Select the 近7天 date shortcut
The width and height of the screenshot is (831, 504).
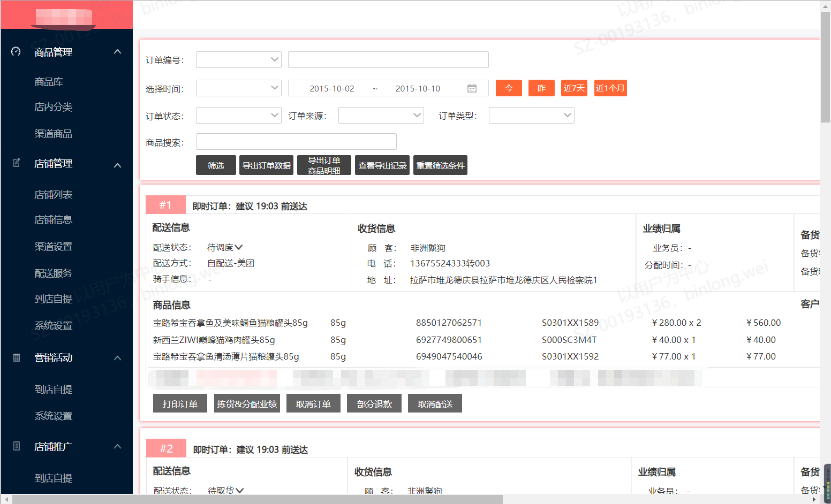[574, 88]
